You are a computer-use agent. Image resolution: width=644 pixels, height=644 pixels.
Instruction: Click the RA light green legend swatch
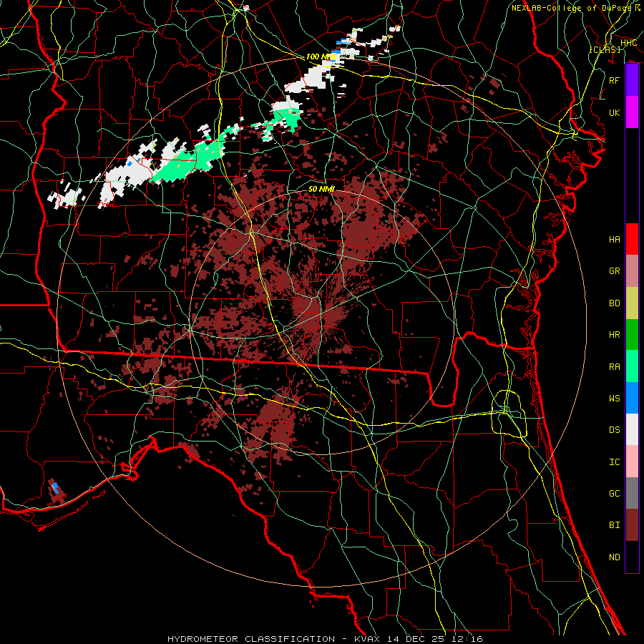coord(632,366)
